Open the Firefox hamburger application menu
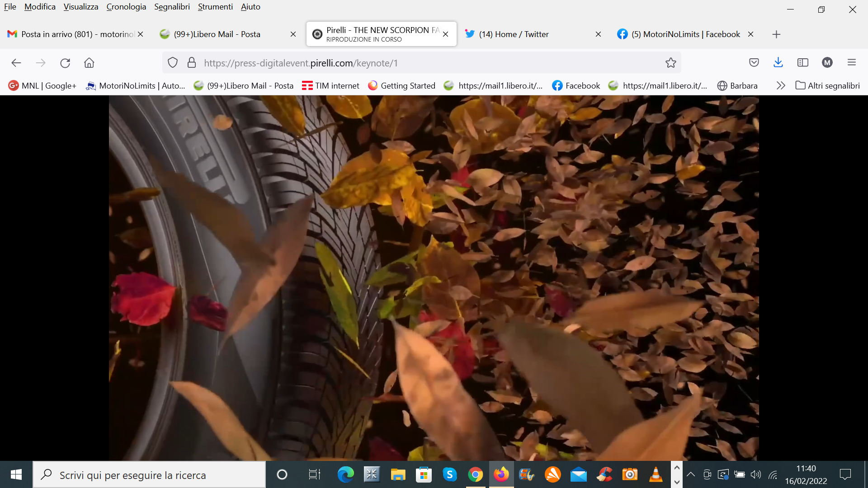The width and height of the screenshot is (868, 488). pos(852,63)
